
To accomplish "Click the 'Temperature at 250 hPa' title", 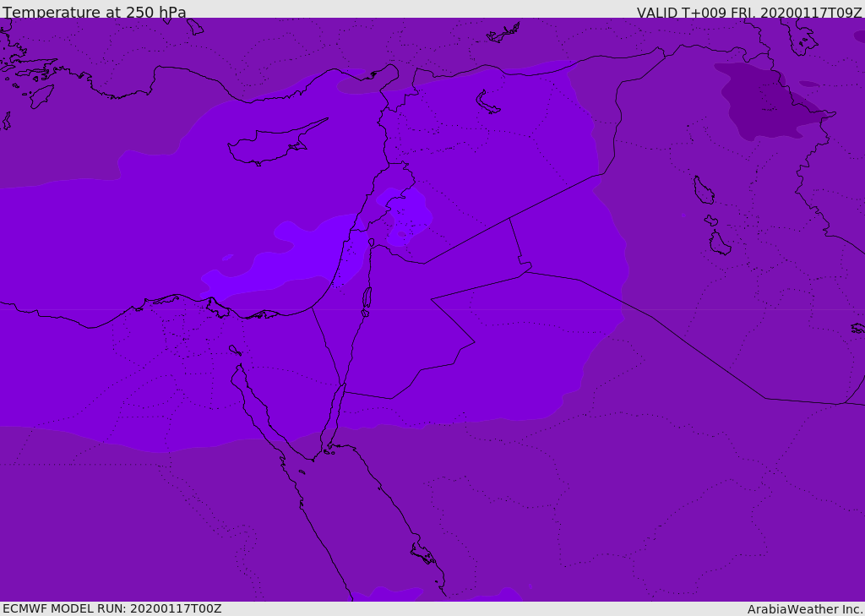I will 95,12.
